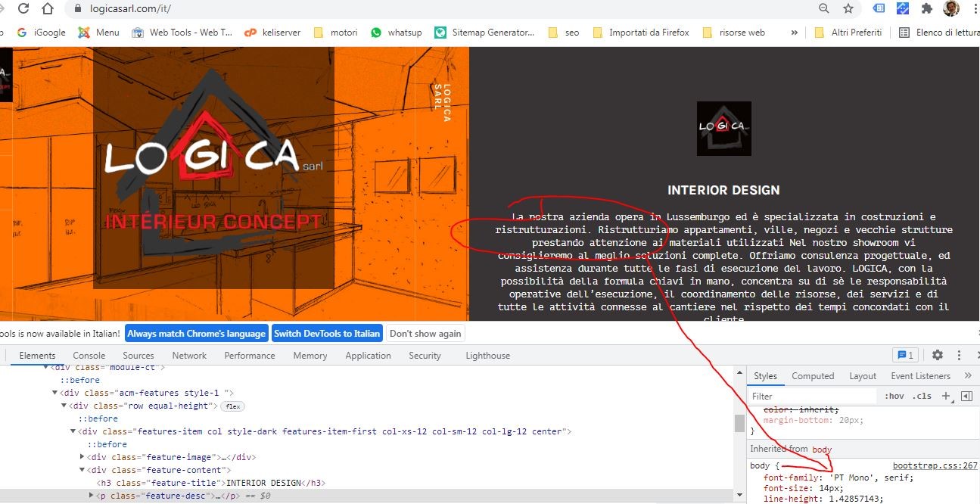Open the user profile avatar

click(951, 8)
